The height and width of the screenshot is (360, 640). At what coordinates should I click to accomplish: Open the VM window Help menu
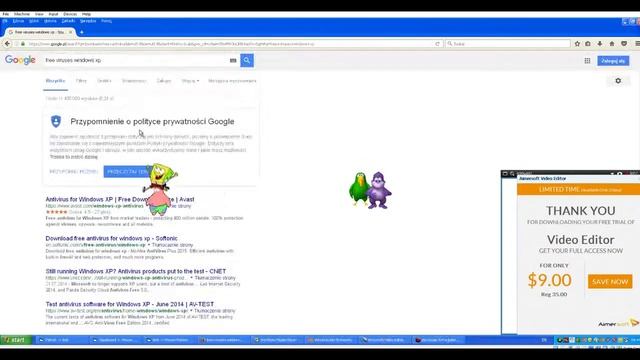click(87, 14)
